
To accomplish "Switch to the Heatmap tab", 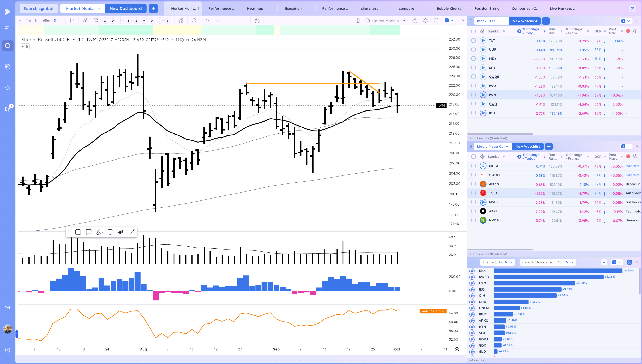I will point(255,8).
